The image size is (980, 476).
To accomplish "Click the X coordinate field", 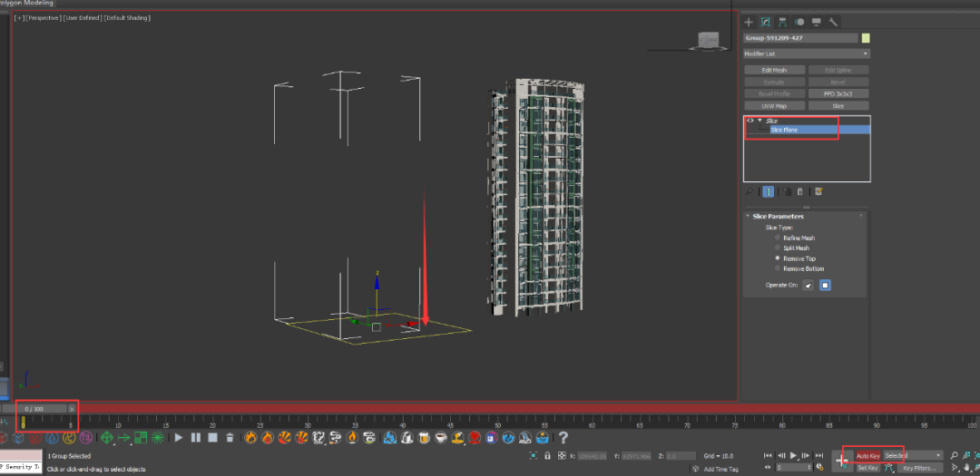I will pyautogui.click(x=593, y=456).
